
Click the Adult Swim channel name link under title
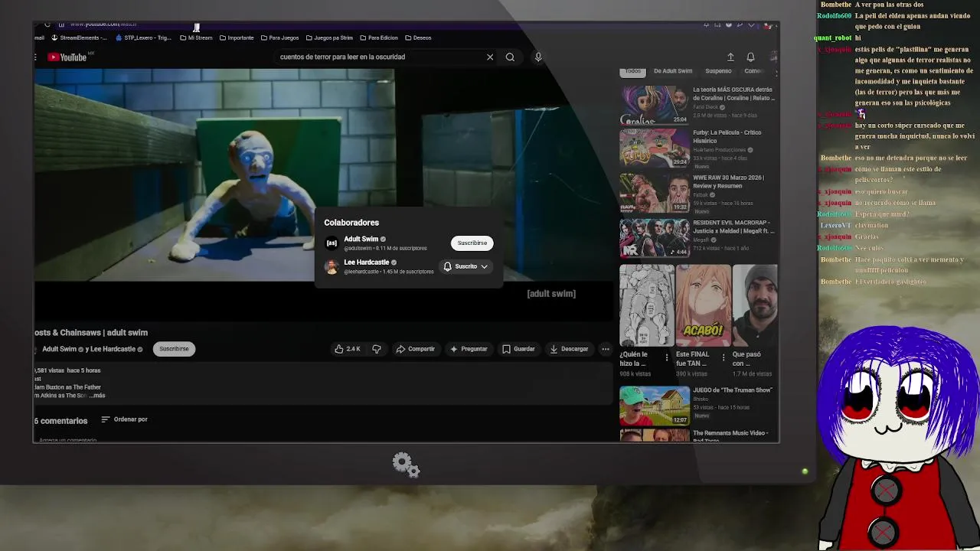(x=59, y=349)
